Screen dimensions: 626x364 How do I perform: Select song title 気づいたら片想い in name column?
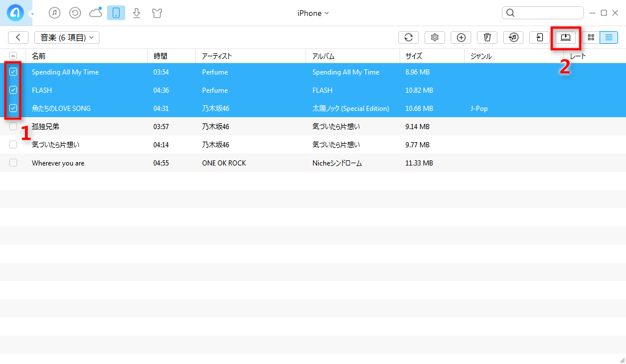(56, 145)
